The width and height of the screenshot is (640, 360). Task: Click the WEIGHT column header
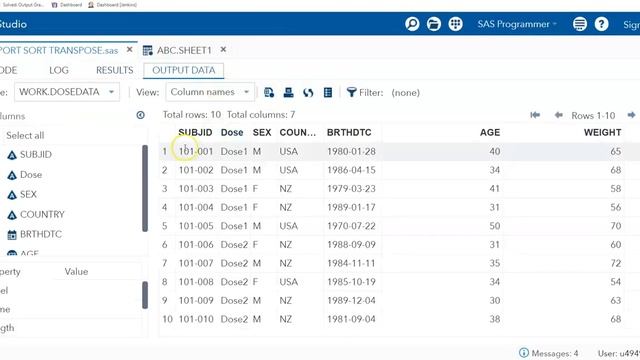[x=602, y=132]
